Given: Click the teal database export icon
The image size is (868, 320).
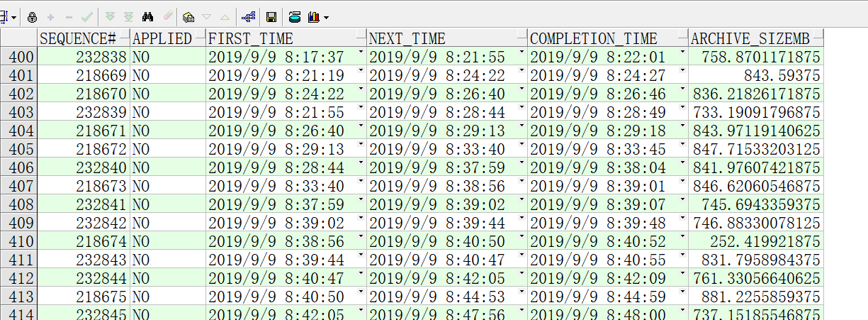Looking at the screenshot, I should [x=295, y=16].
